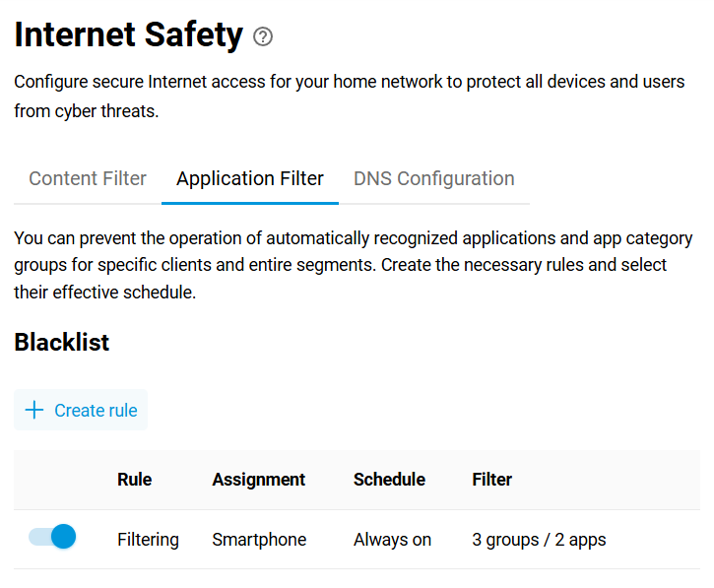Click the secure Internet access description text
Screen dimensions: 714x588
[349, 96]
